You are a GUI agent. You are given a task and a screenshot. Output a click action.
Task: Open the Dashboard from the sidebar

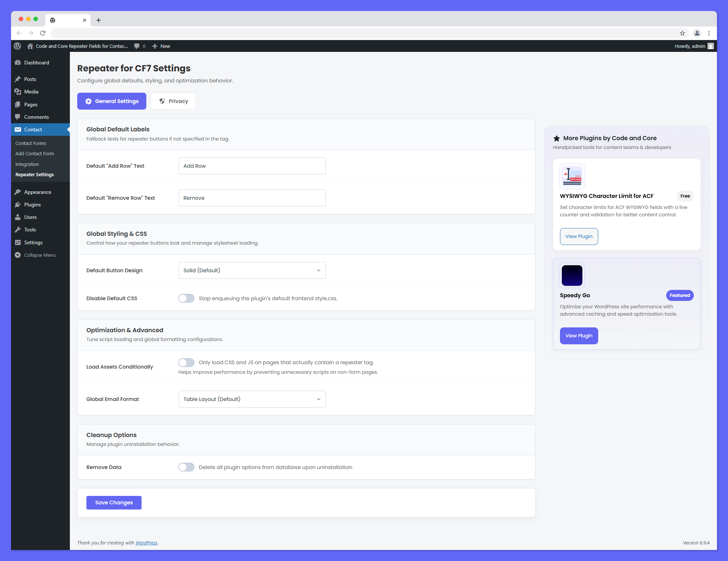[x=18, y=63]
